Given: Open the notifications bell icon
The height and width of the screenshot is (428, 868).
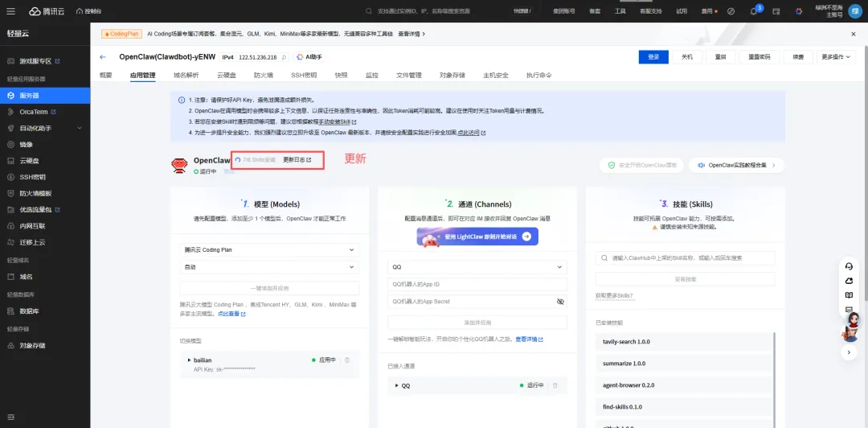Looking at the screenshot, I should tap(753, 11).
